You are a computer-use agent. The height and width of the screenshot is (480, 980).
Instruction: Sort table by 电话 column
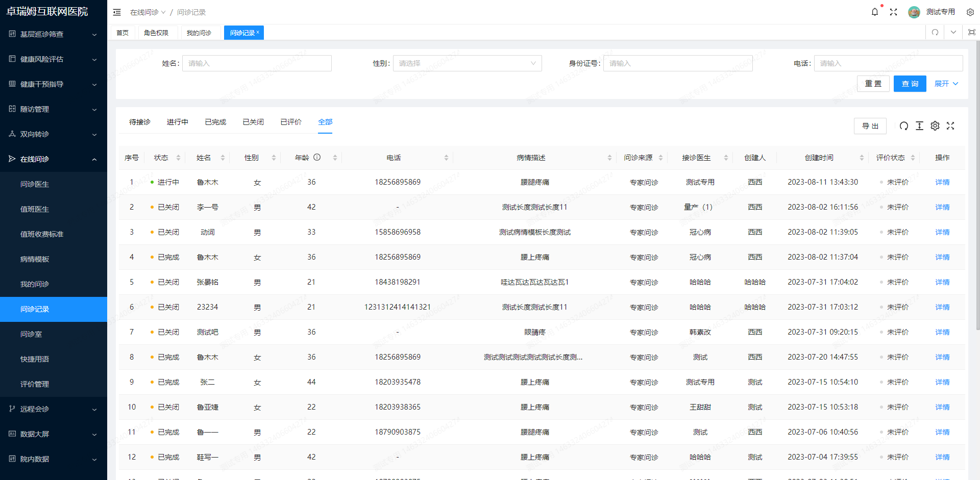(x=446, y=158)
